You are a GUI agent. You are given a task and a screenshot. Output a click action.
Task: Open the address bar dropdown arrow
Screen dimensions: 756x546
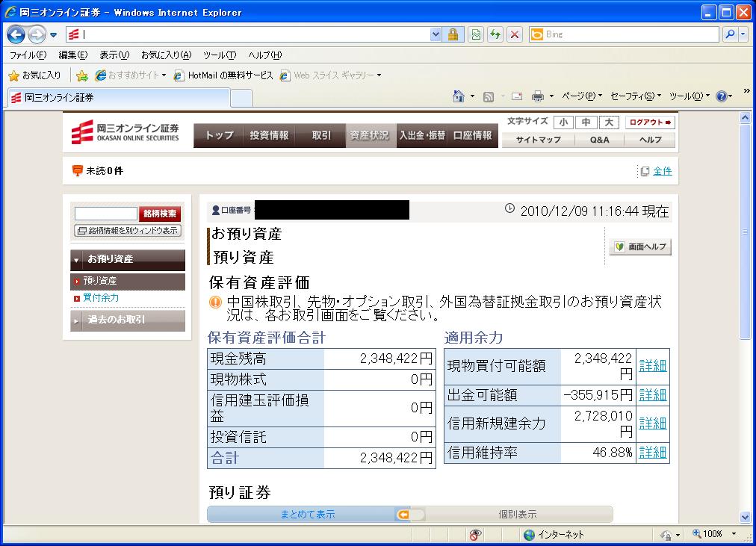coord(436,34)
